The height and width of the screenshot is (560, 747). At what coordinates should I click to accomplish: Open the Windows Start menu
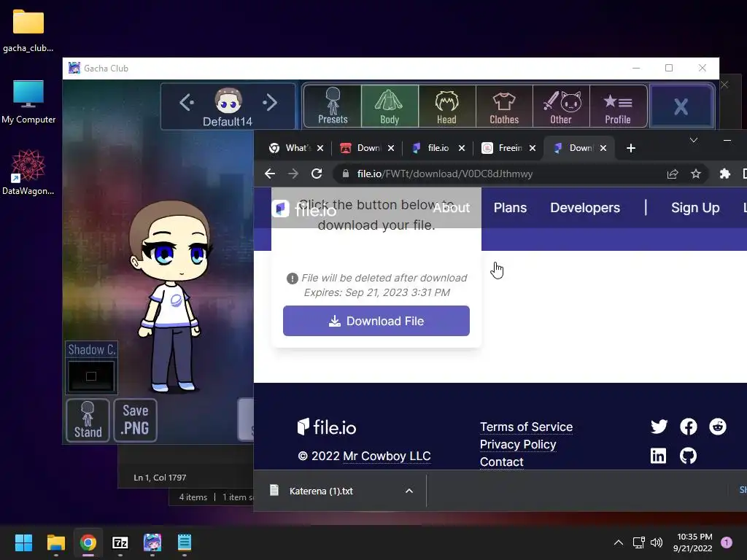click(x=23, y=542)
